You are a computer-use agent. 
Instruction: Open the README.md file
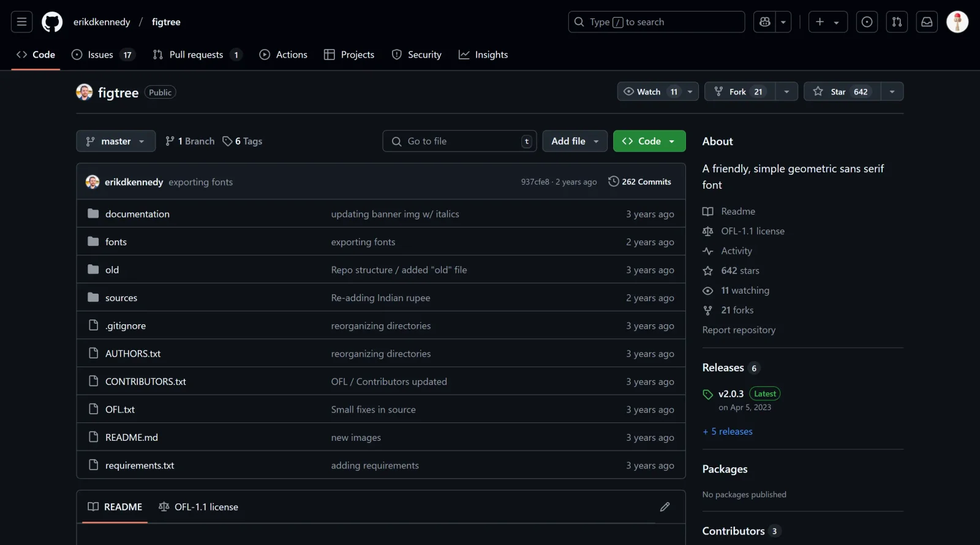[x=132, y=437]
